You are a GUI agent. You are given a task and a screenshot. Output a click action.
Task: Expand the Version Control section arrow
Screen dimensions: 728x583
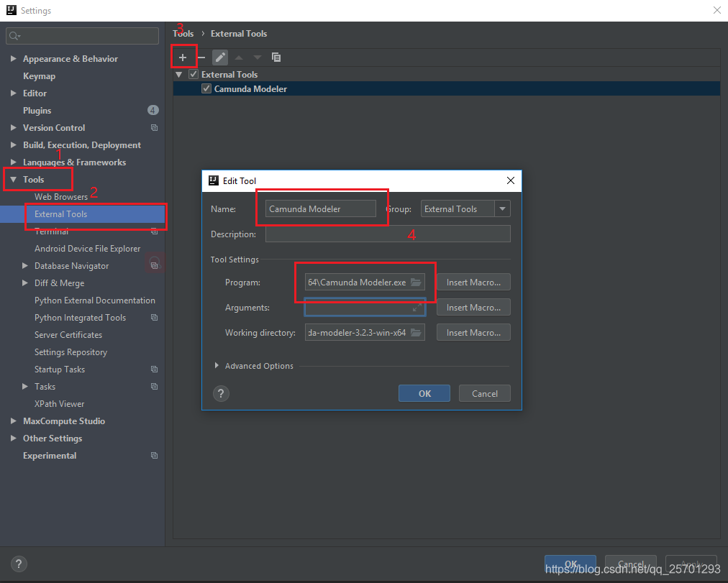[14, 127]
